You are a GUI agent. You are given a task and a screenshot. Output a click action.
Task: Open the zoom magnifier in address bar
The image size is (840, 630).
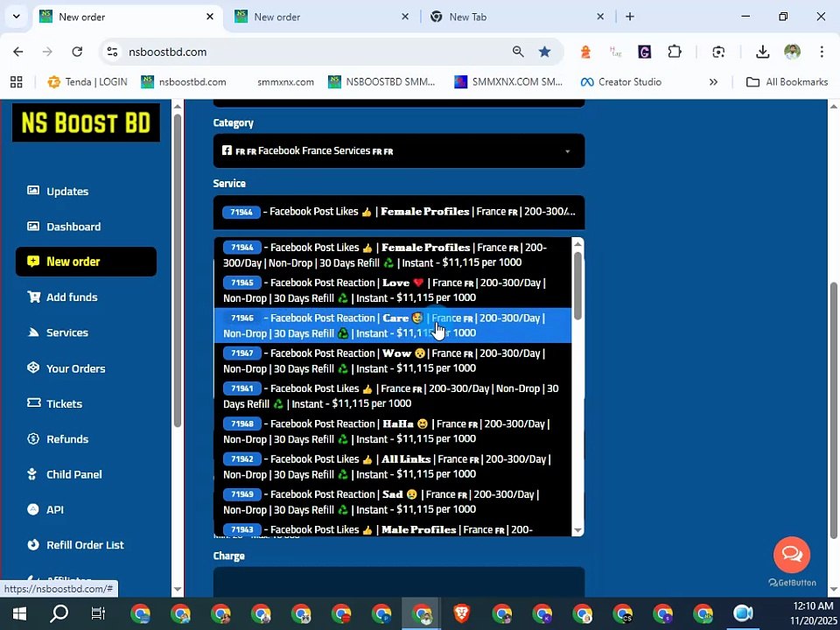tap(518, 52)
